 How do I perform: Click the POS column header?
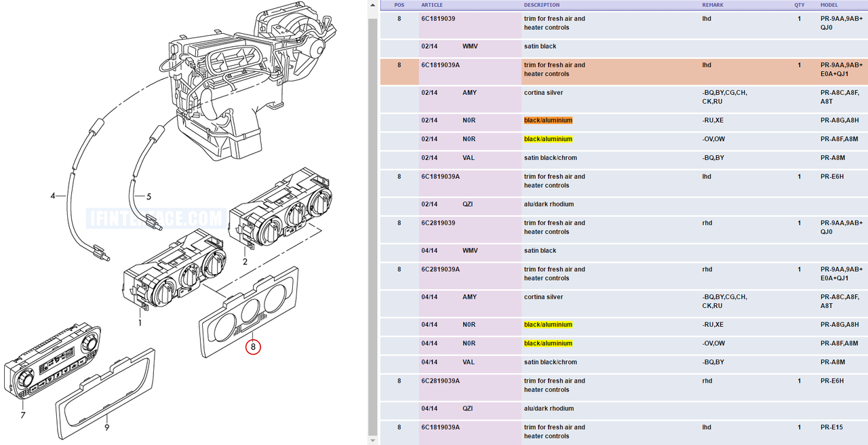[x=399, y=5]
